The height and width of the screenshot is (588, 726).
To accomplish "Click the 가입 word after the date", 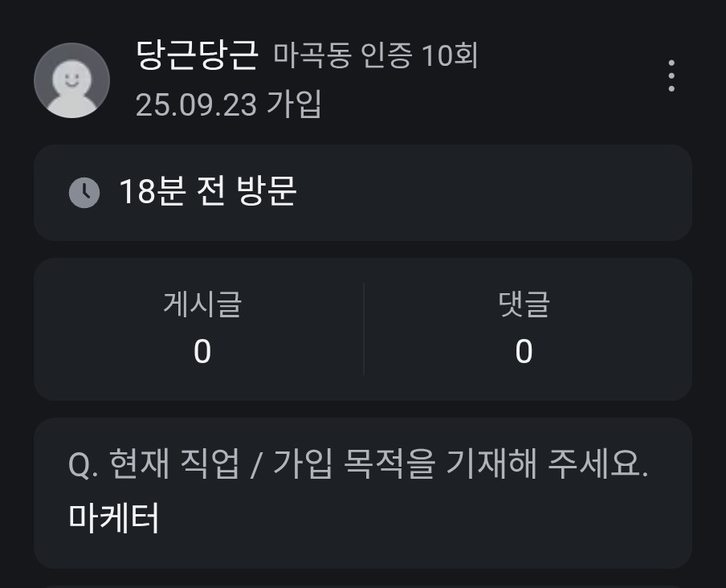I will [x=294, y=104].
